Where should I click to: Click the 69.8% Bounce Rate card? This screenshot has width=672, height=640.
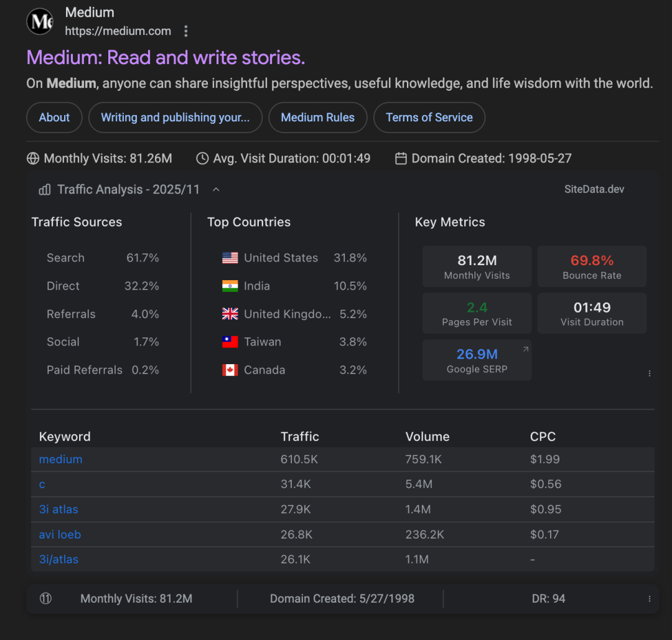[x=592, y=266]
